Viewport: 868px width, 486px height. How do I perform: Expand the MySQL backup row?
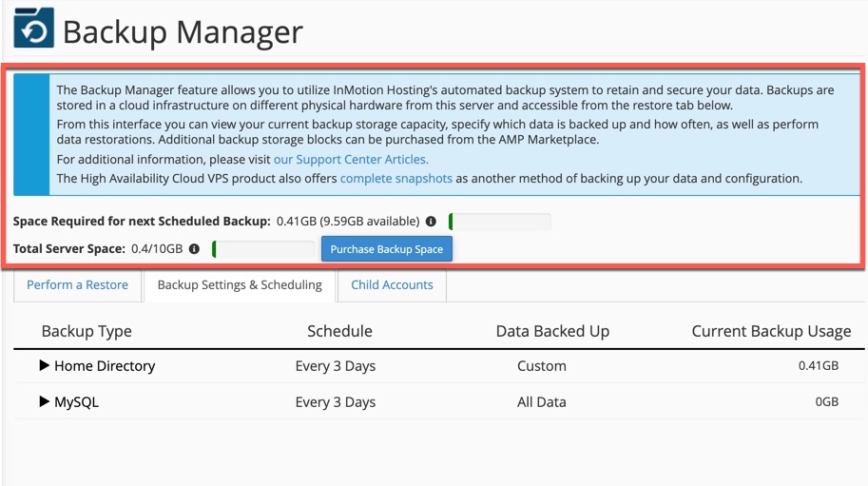[45, 401]
